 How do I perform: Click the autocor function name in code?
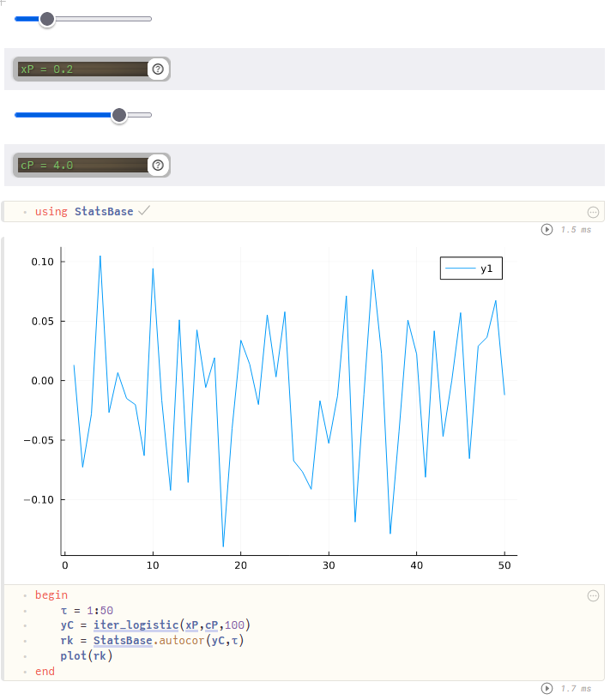point(182,640)
